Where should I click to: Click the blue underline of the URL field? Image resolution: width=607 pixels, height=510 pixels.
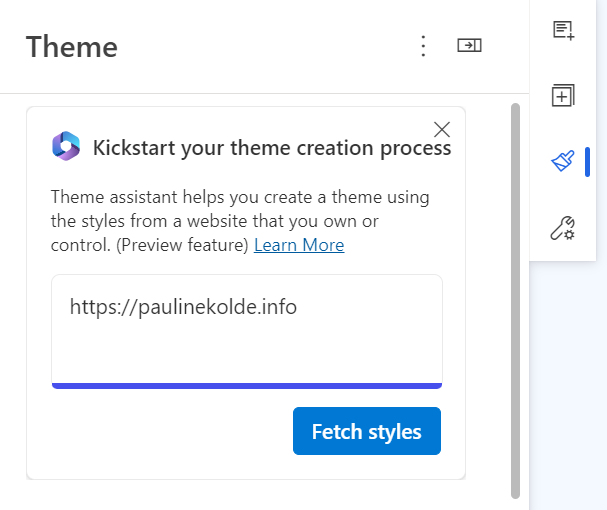(246, 385)
